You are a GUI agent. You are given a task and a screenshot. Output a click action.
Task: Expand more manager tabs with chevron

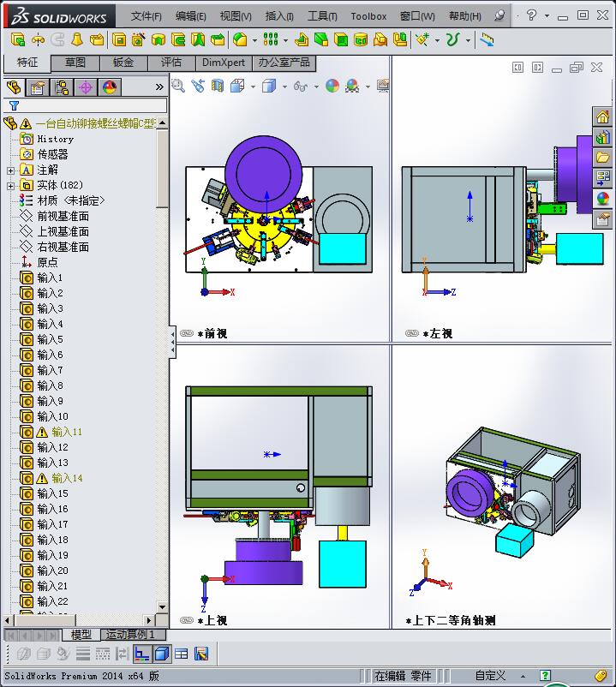point(159,87)
